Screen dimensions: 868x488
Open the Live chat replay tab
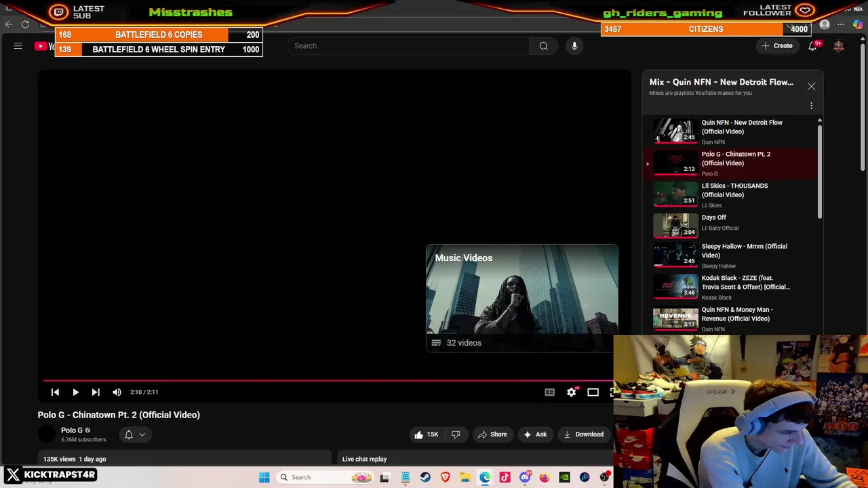pyautogui.click(x=365, y=459)
